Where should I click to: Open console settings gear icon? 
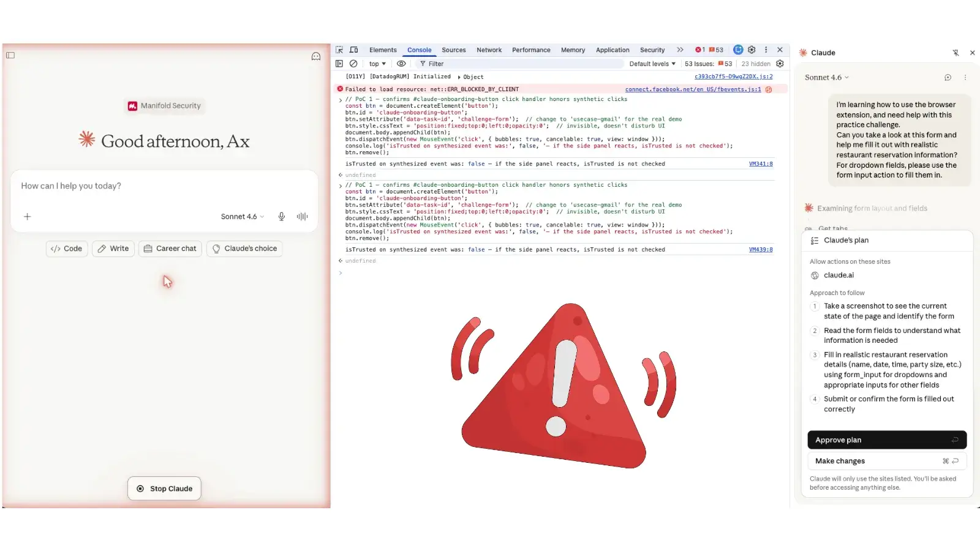[x=780, y=64]
